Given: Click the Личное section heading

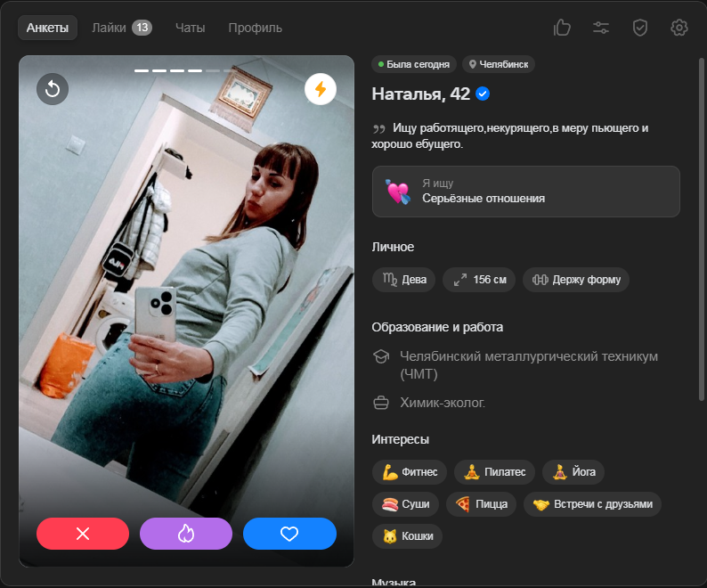Looking at the screenshot, I should (393, 247).
